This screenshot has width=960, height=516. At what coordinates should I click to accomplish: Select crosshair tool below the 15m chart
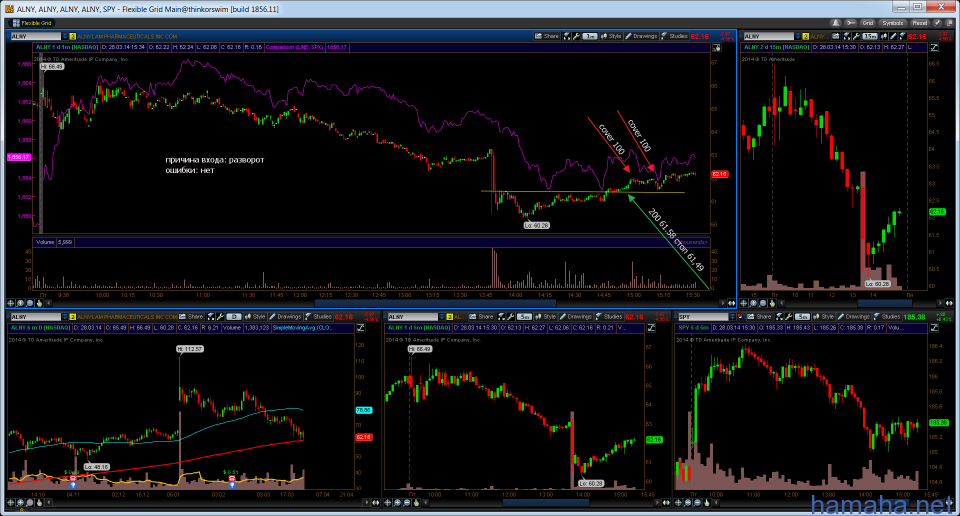[x=743, y=303]
